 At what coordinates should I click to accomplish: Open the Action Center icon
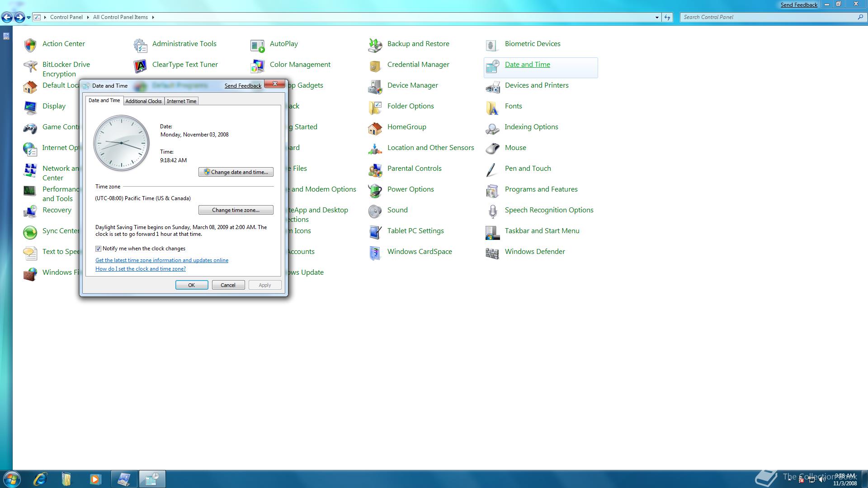(30, 44)
